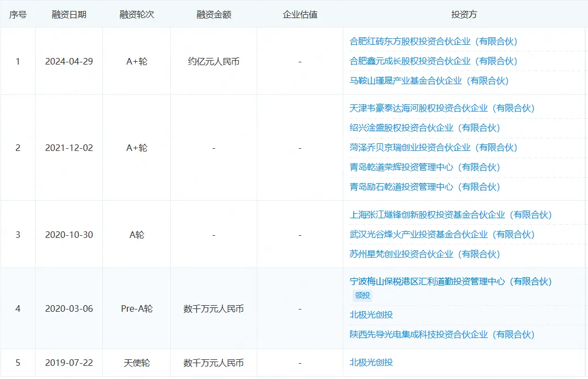The width and height of the screenshot is (588, 379).
Task: Open investor 宁波梅山保税港区汇利道勤投资管理中心 link
Action: coord(451,281)
